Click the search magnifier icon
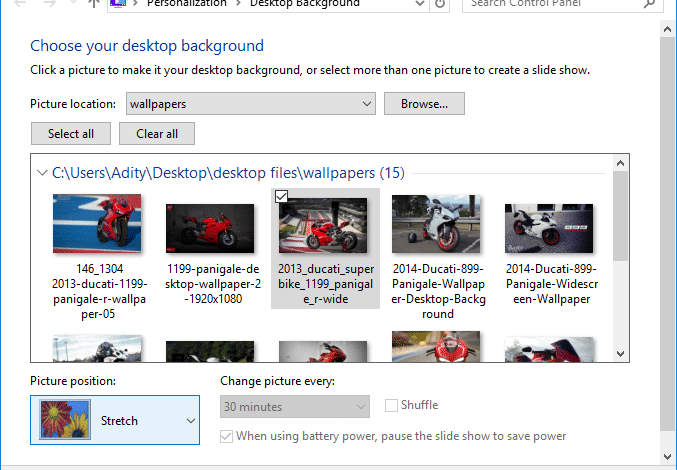This screenshot has height=470, width=677. [x=649, y=4]
